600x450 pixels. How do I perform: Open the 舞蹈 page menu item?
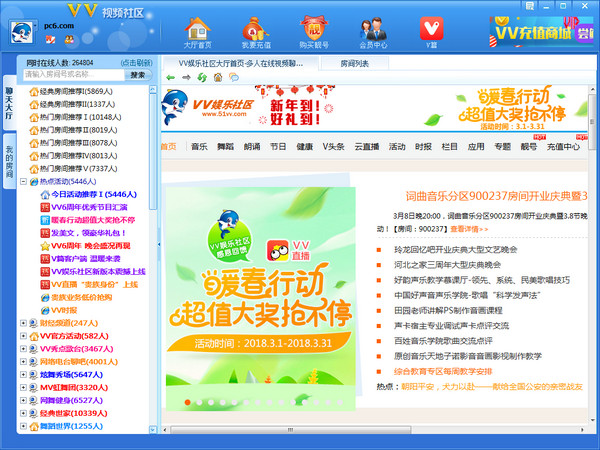coord(225,147)
